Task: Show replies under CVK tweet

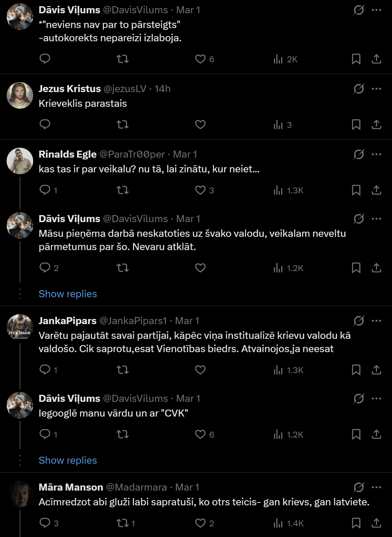Action: pyautogui.click(x=68, y=460)
